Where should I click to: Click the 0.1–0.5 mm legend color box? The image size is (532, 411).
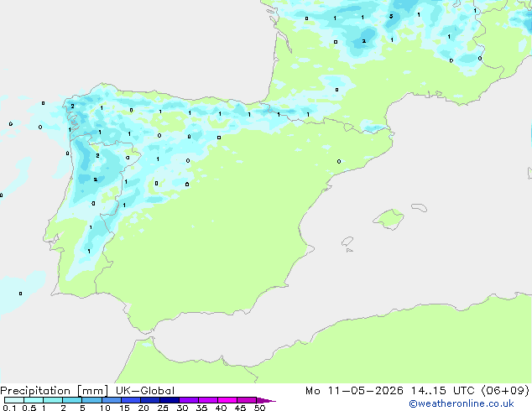(x=14, y=400)
